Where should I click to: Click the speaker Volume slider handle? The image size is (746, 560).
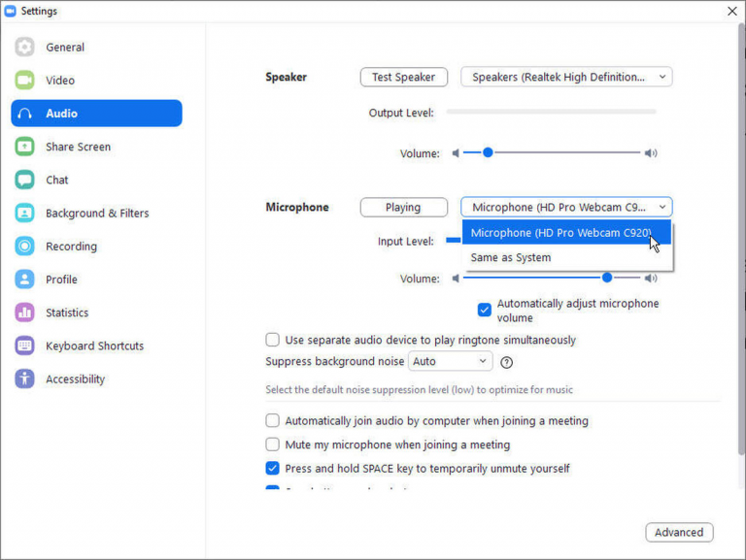(x=488, y=152)
